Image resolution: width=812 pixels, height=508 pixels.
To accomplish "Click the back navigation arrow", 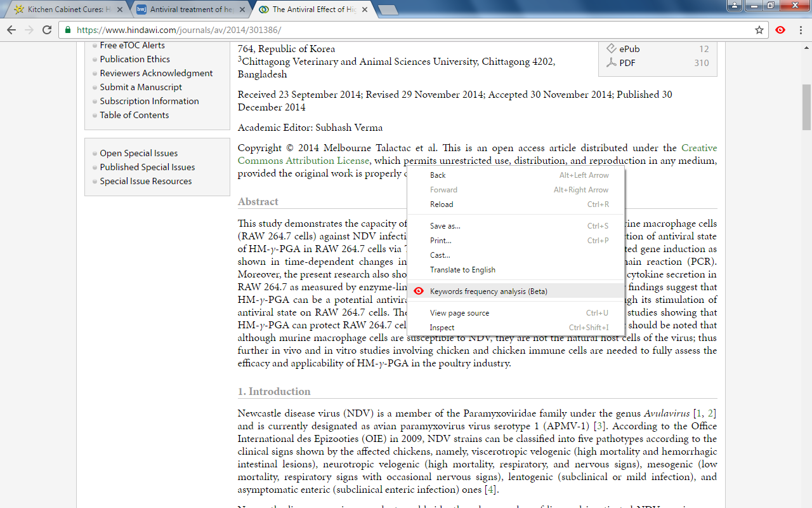I will pos(11,30).
